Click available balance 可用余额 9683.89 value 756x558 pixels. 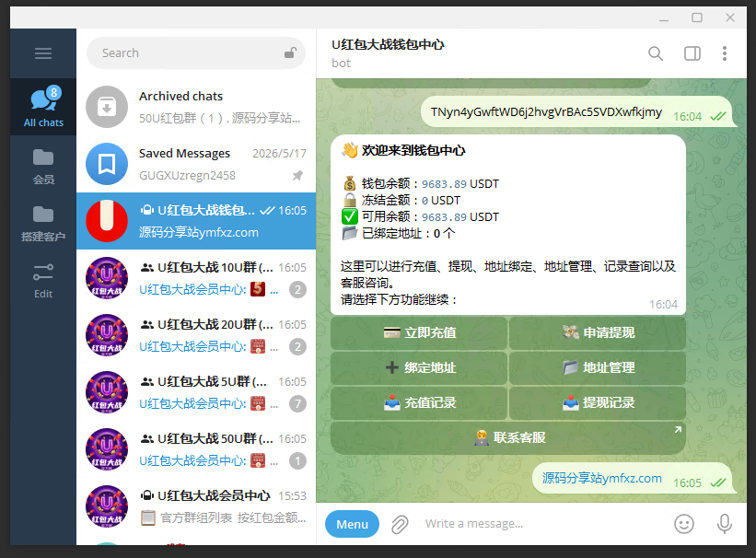pos(444,217)
